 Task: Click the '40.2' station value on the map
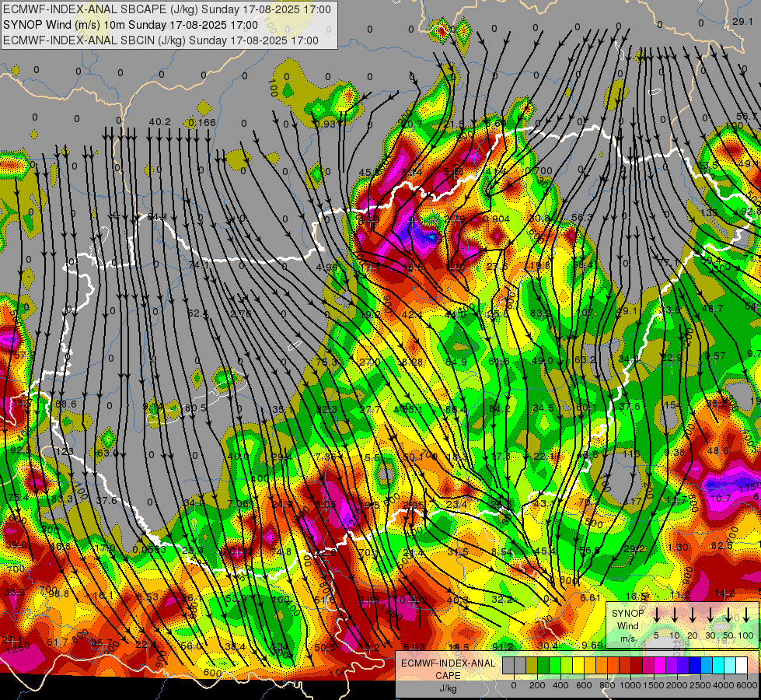click(159, 122)
